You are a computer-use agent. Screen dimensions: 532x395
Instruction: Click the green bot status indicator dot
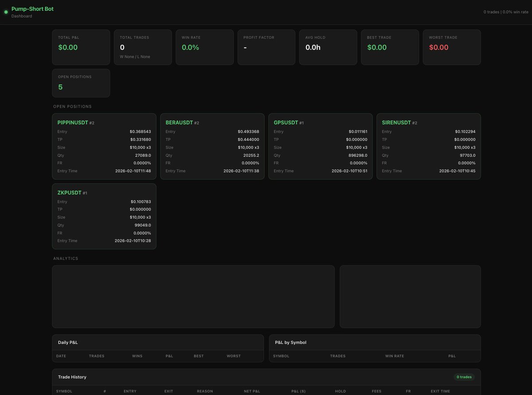coord(6,12)
